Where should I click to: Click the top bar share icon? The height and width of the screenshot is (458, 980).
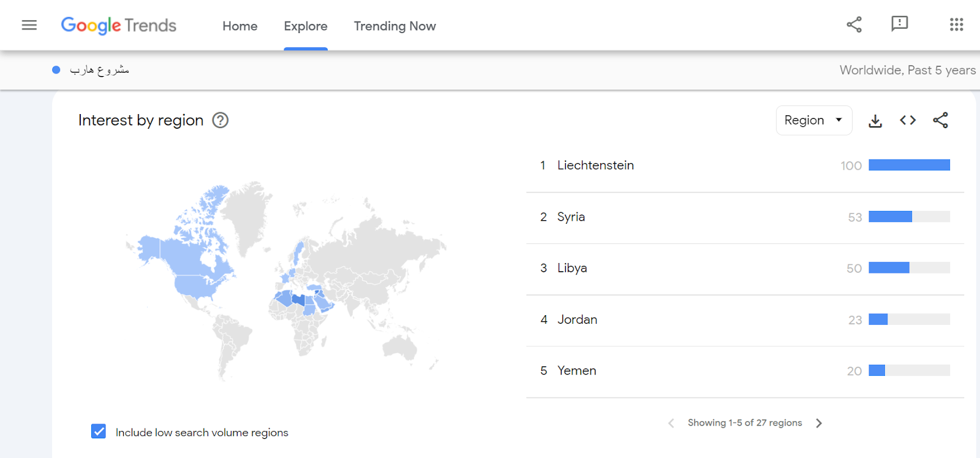(x=854, y=25)
